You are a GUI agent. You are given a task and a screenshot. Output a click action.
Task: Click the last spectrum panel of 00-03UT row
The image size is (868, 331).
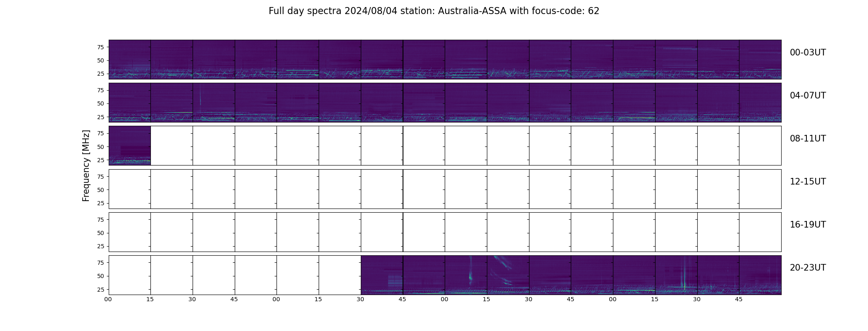click(x=760, y=60)
